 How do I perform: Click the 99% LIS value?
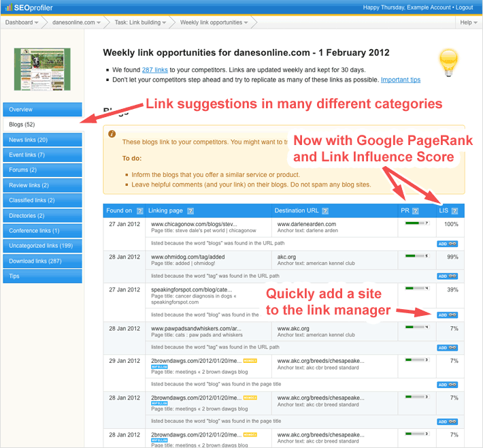452,257
